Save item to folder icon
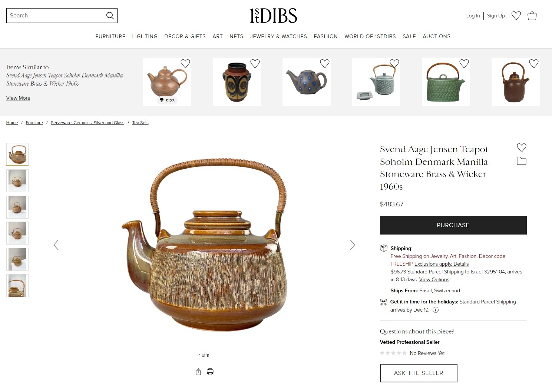This screenshot has width=552, height=392. click(522, 161)
